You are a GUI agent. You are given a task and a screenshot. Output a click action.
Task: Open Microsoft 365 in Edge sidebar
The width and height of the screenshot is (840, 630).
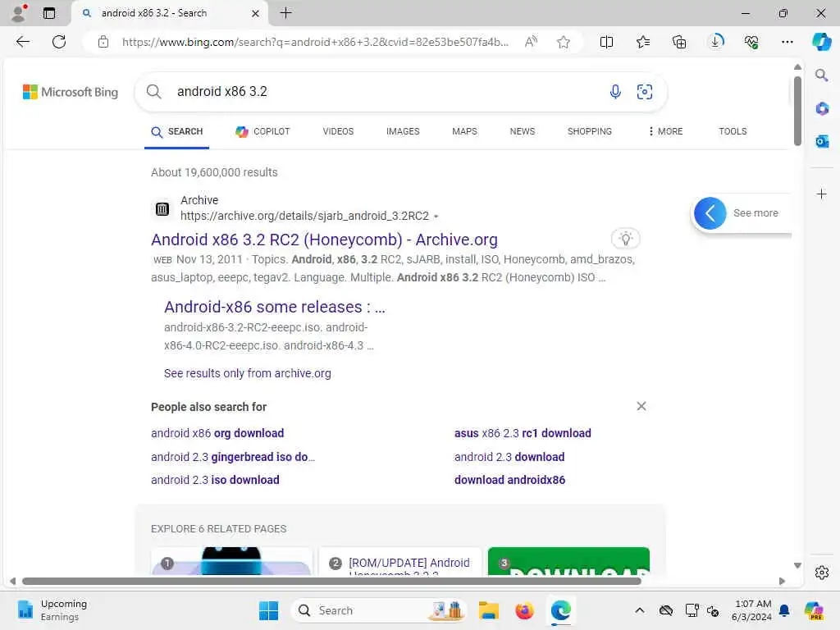(x=822, y=109)
